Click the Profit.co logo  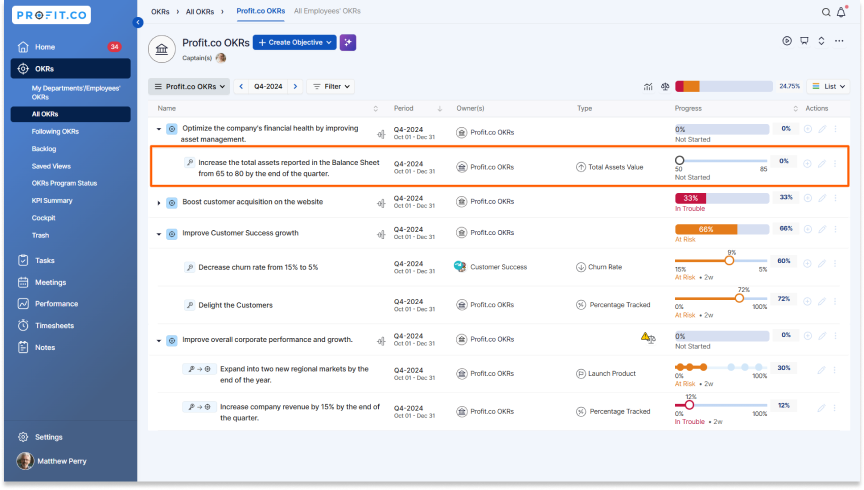51,15
